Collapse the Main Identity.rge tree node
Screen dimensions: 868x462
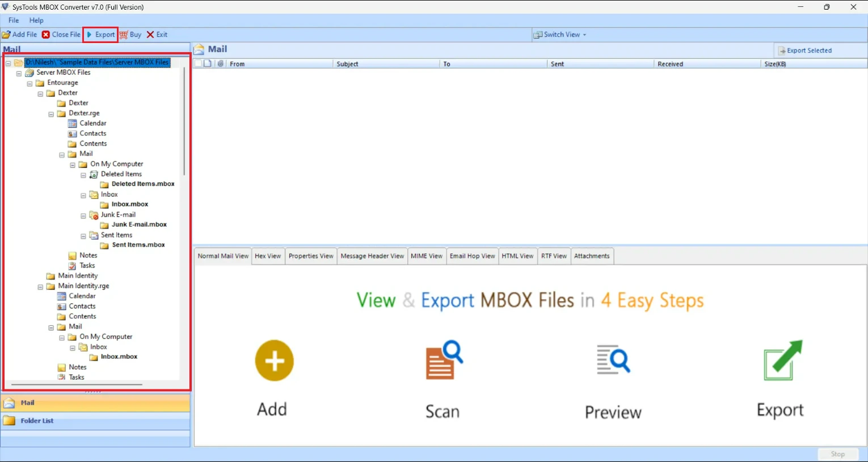pos(40,287)
